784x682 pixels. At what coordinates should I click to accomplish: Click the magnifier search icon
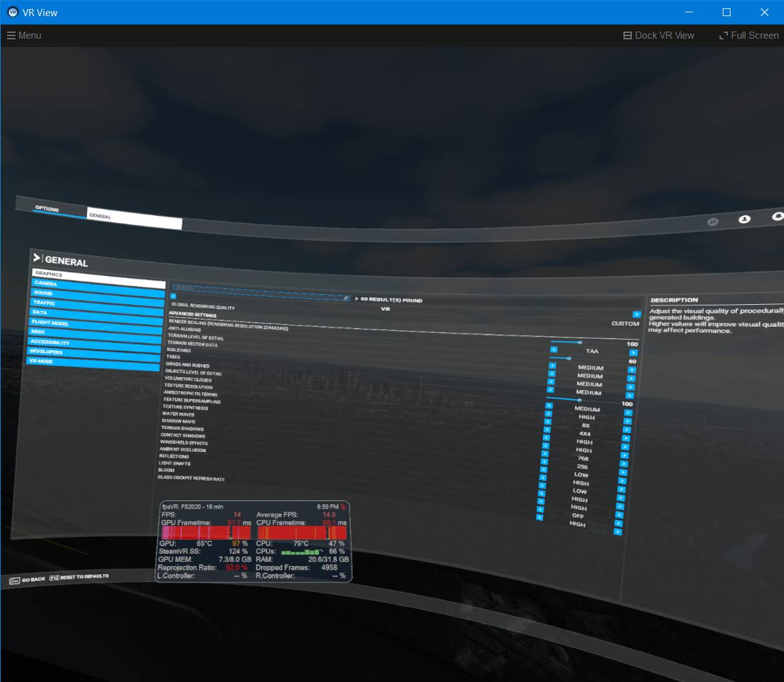tap(346, 298)
